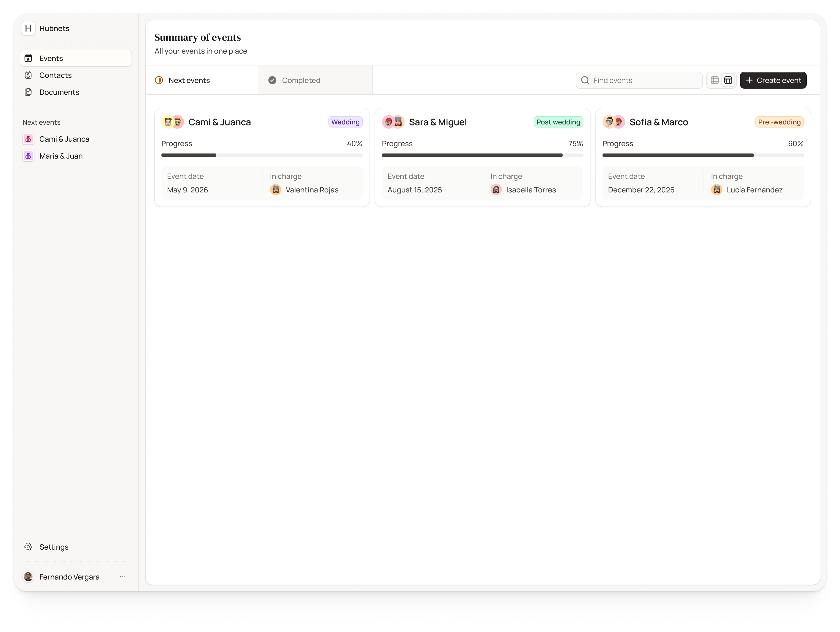Click the date December 22, 2026
The width and height of the screenshot is (840, 632).
pos(641,190)
